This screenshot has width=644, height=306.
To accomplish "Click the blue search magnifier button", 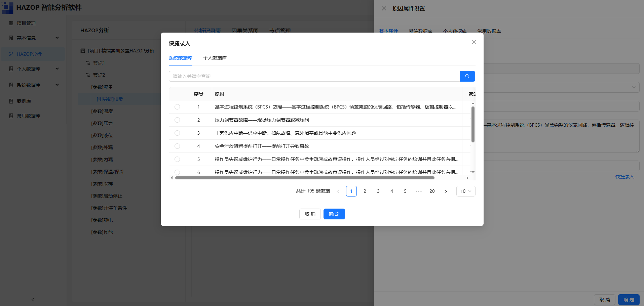I will click(467, 76).
